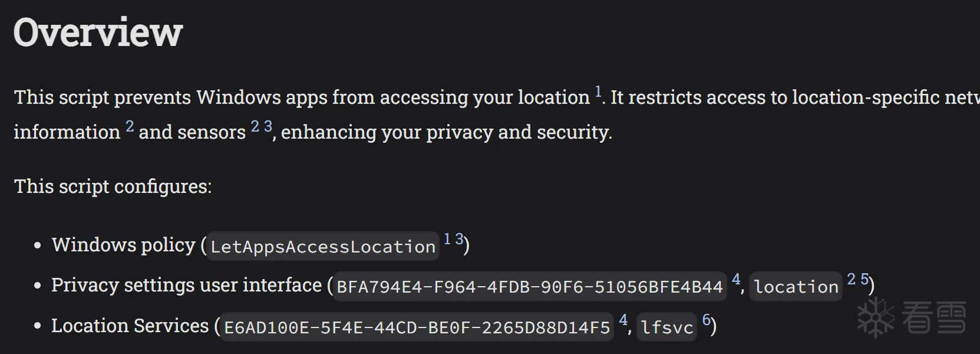This screenshot has height=354, width=980.
Task: Open footnote 3 after 'and sensors'
Action: [x=268, y=126]
